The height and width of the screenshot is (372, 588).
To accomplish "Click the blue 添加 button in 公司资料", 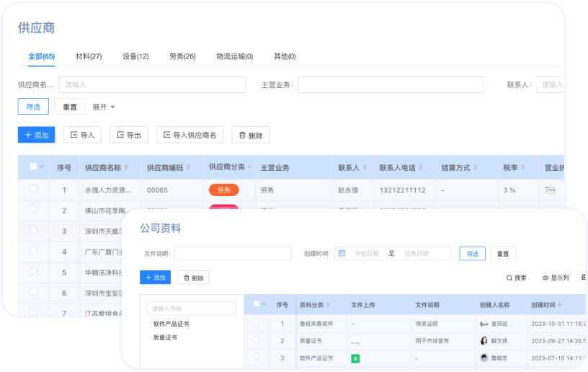I will 155,278.
